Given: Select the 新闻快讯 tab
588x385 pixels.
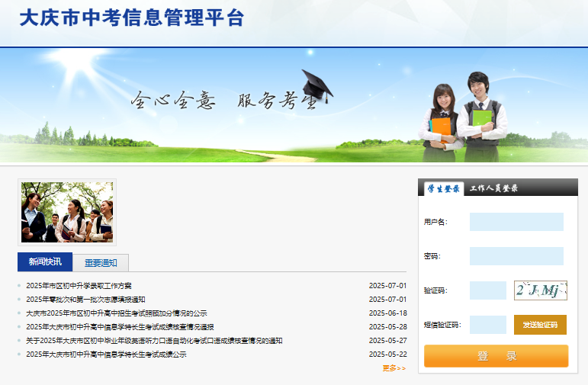Looking at the screenshot, I should coord(45,262).
